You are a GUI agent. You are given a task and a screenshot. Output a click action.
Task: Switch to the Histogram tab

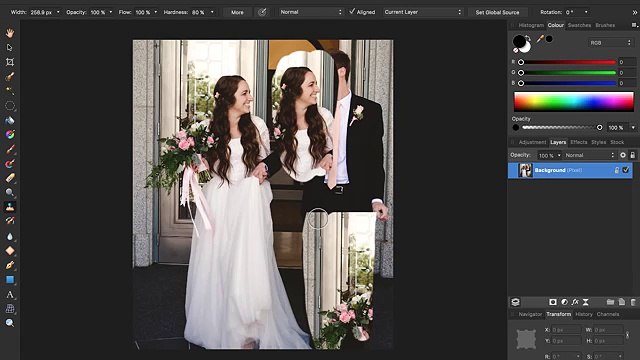click(531, 25)
